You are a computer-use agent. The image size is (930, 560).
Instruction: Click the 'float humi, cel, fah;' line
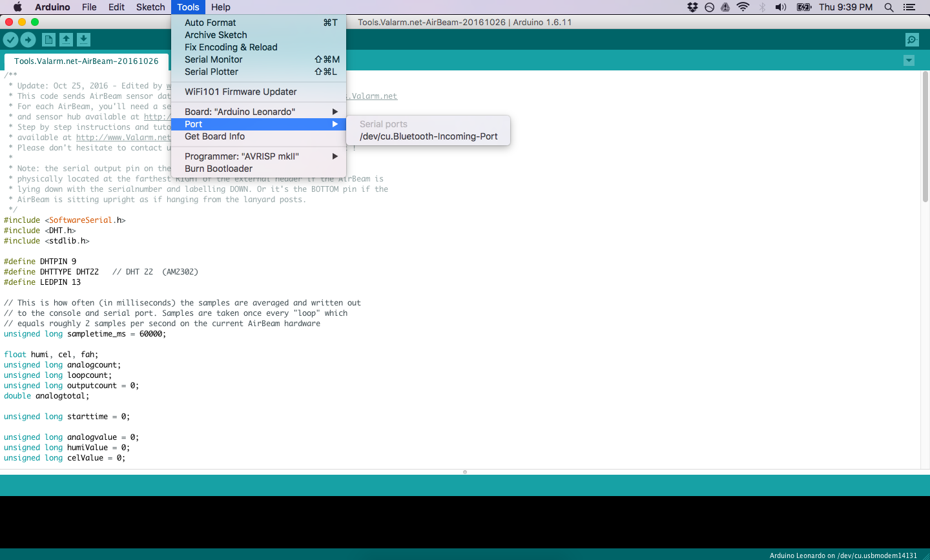pyautogui.click(x=51, y=355)
